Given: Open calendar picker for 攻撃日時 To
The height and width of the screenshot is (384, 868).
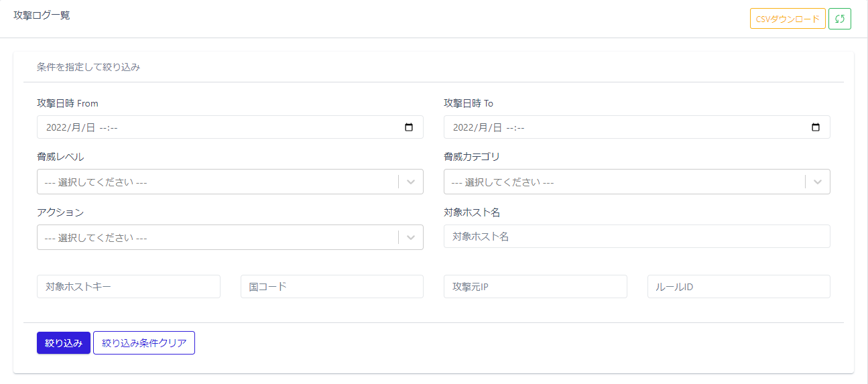Looking at the screenshot, I should coord(816,127).
